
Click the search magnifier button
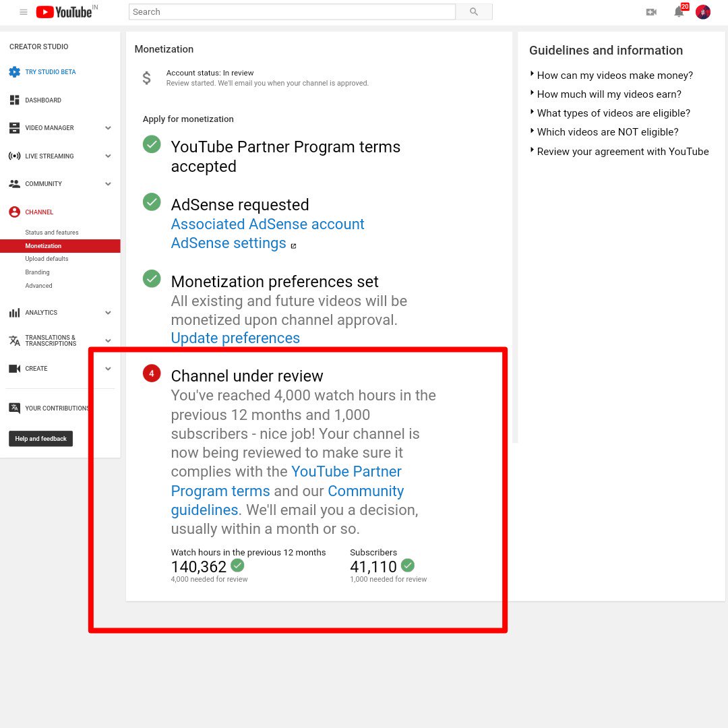474,11
